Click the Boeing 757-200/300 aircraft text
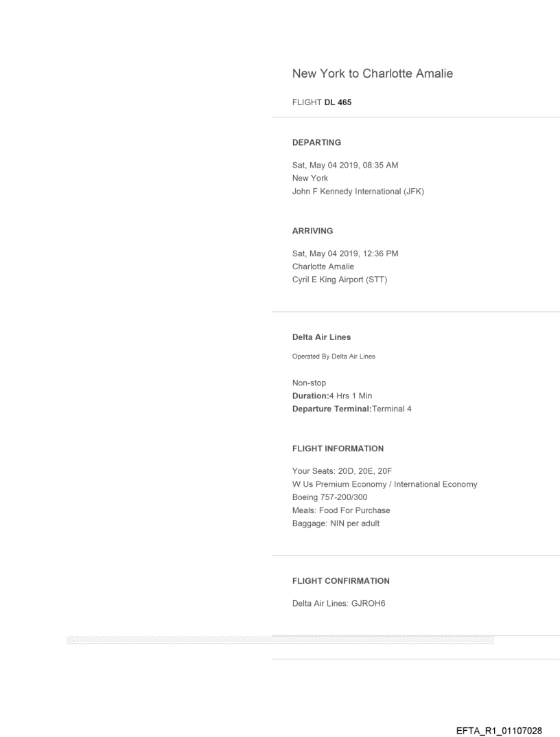 [332, 497]
